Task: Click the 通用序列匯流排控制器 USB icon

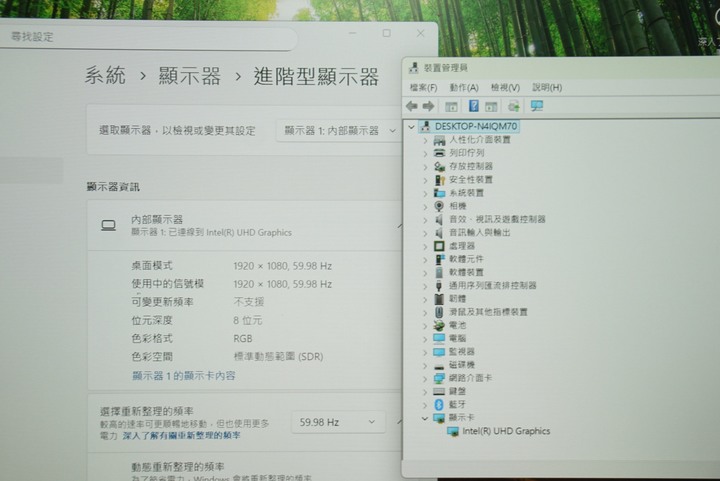Action: (439, 285)
